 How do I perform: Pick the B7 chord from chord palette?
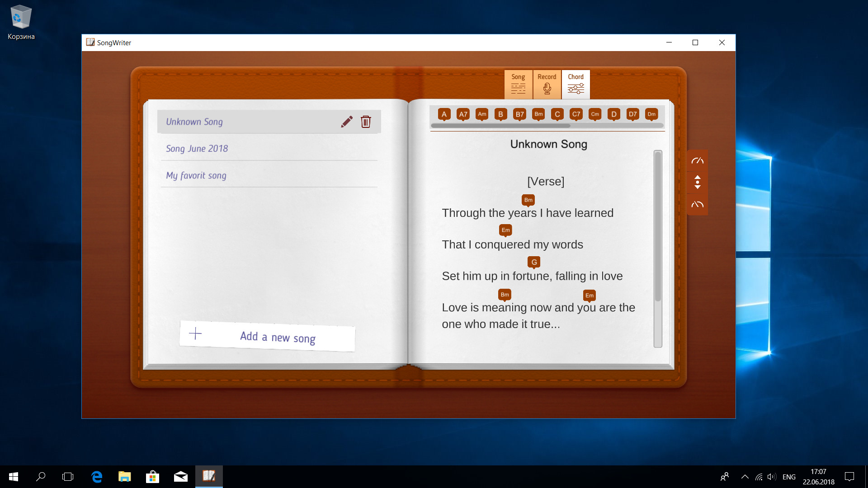(x=519, y=114)
